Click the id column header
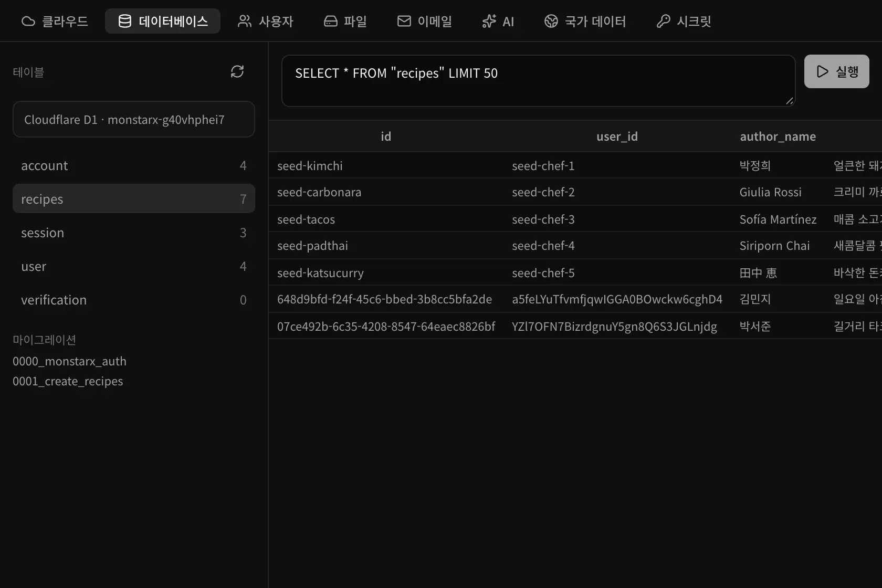 point(386,136)
